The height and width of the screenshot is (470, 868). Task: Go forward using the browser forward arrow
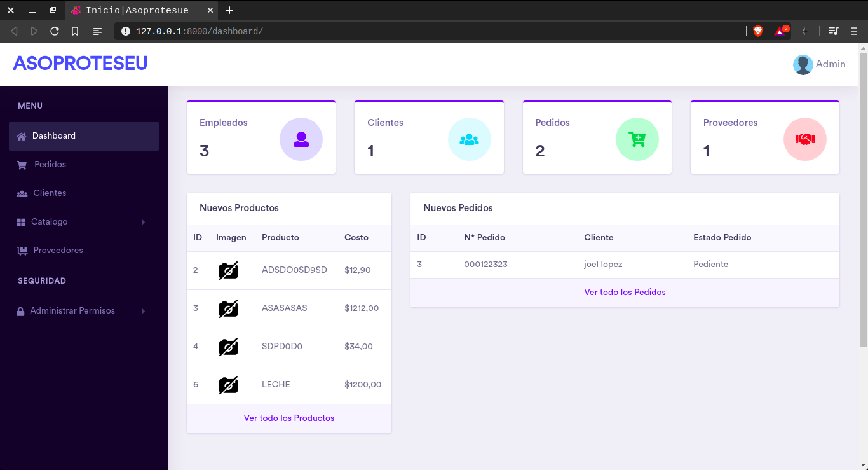tap(34, 31)
